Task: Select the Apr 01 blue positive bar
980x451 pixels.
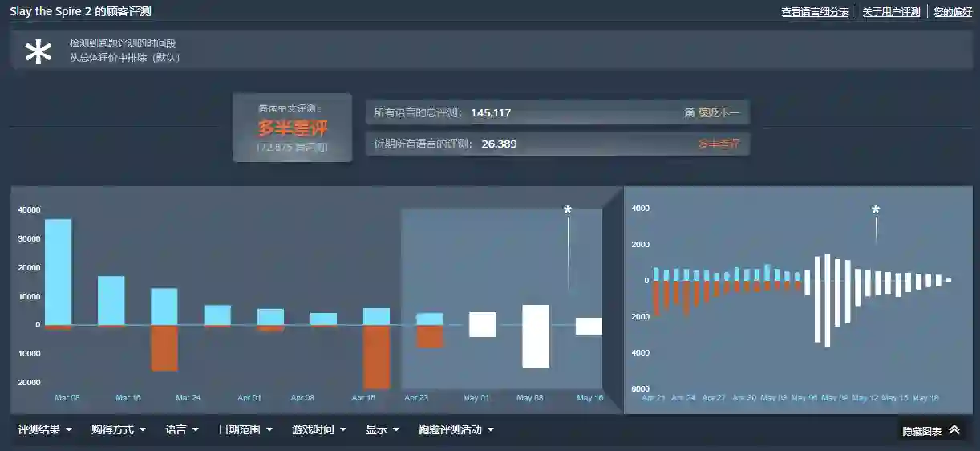Action: pos(217,315)
